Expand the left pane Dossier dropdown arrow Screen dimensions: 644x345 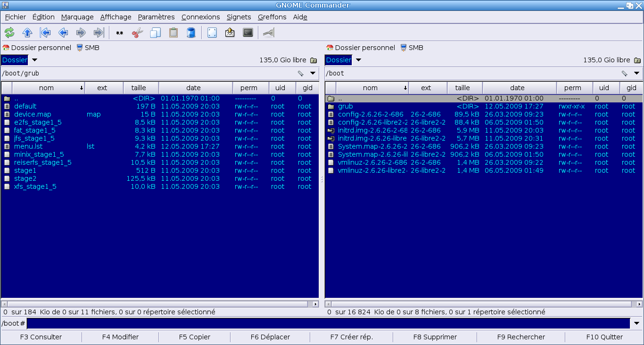[34, 60]
